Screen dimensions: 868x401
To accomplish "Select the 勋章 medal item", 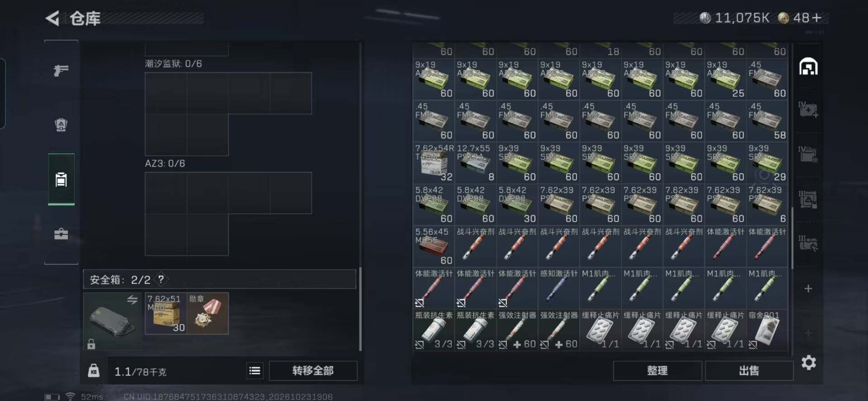I will click(208, 313).
